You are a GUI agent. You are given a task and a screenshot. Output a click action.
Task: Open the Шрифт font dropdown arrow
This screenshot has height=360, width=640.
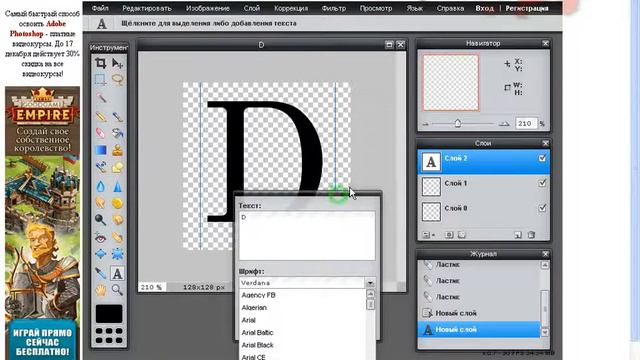click(x=370, y=283)
